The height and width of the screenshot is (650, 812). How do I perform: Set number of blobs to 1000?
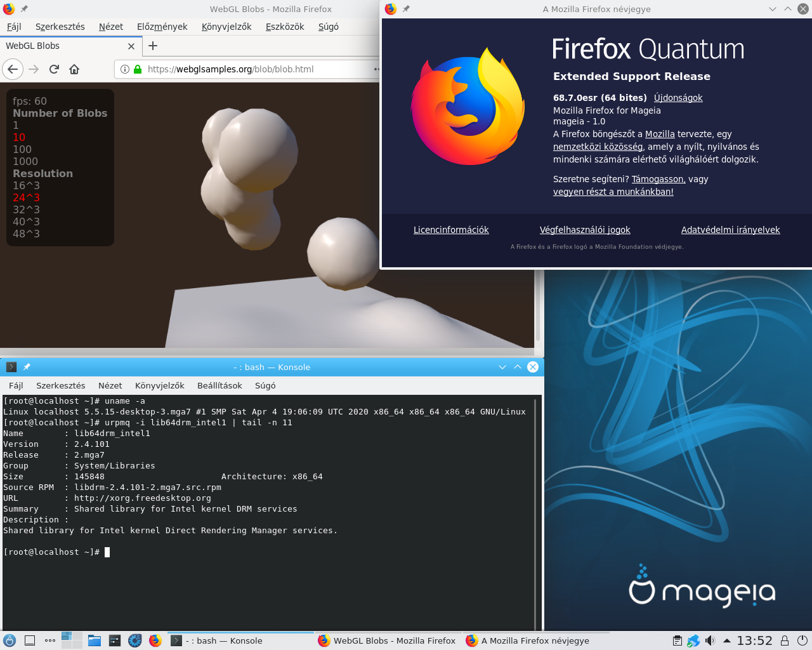pyautogui.click(x=25, y=161)
